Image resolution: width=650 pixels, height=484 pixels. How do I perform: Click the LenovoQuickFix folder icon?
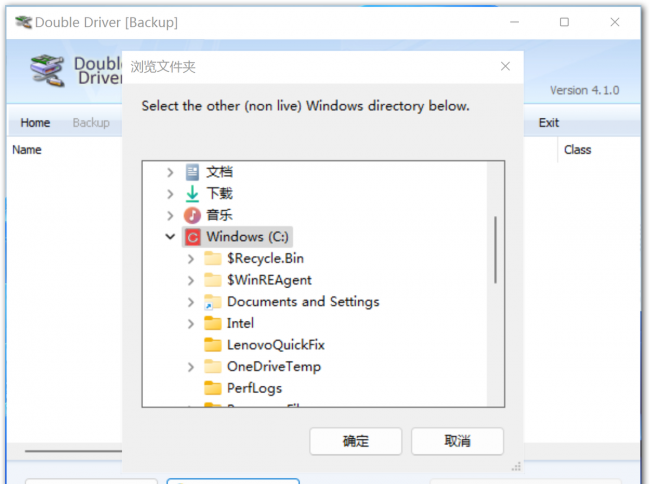coord(213,345)
